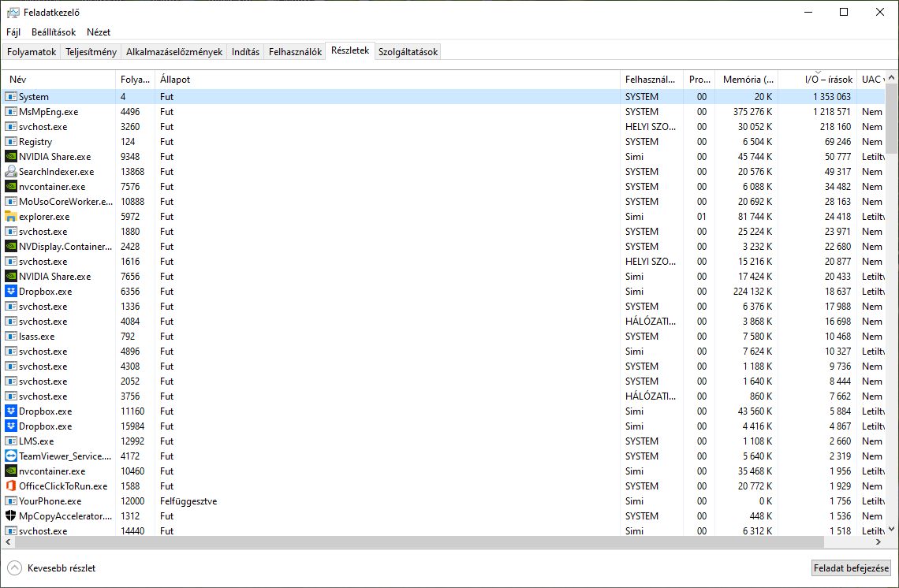Screen dimensions: 899x588
Task: Switch to the Indítás tab
Action: [245, 51]
